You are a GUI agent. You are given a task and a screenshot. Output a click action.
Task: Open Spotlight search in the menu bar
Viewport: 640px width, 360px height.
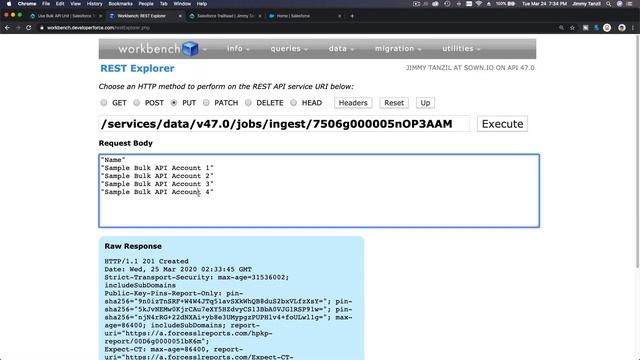tap(609, 4)
